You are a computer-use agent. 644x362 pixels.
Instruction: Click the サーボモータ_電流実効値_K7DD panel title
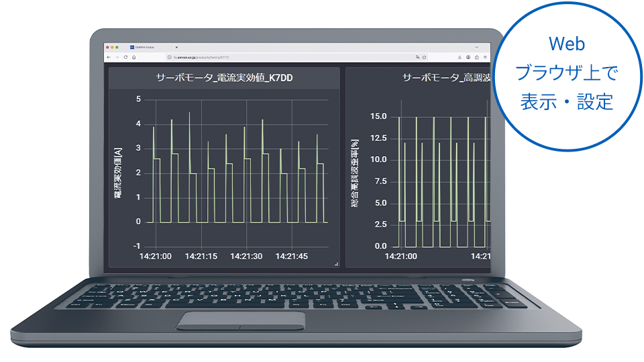click(224, 78)
